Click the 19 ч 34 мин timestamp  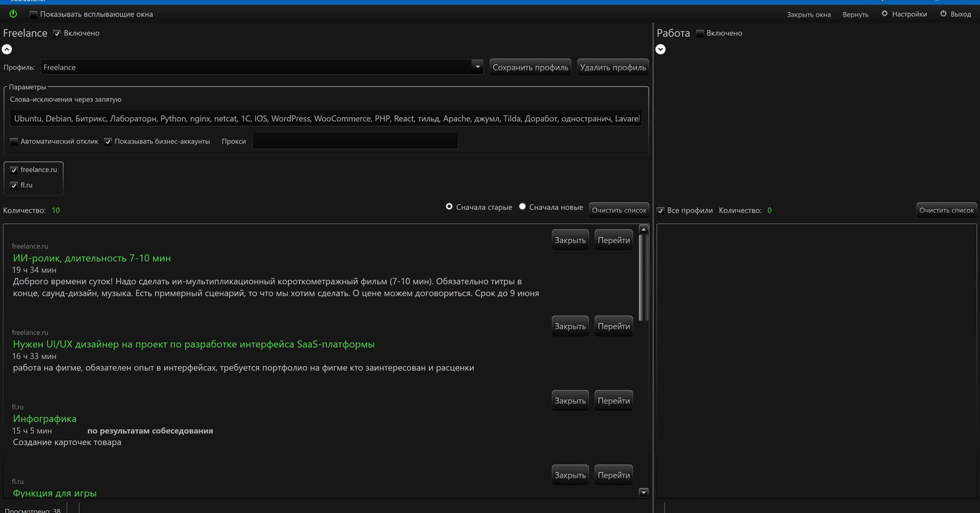point(34,270)
